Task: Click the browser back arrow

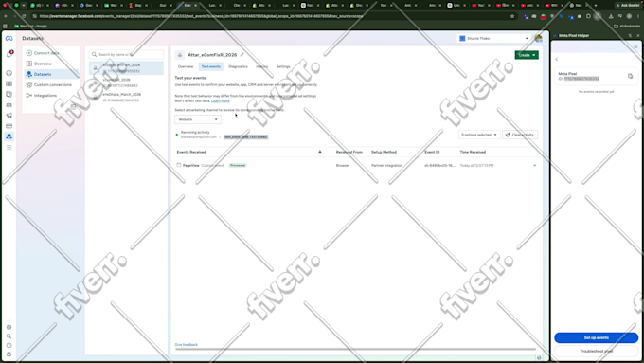Action: [6, 16]
